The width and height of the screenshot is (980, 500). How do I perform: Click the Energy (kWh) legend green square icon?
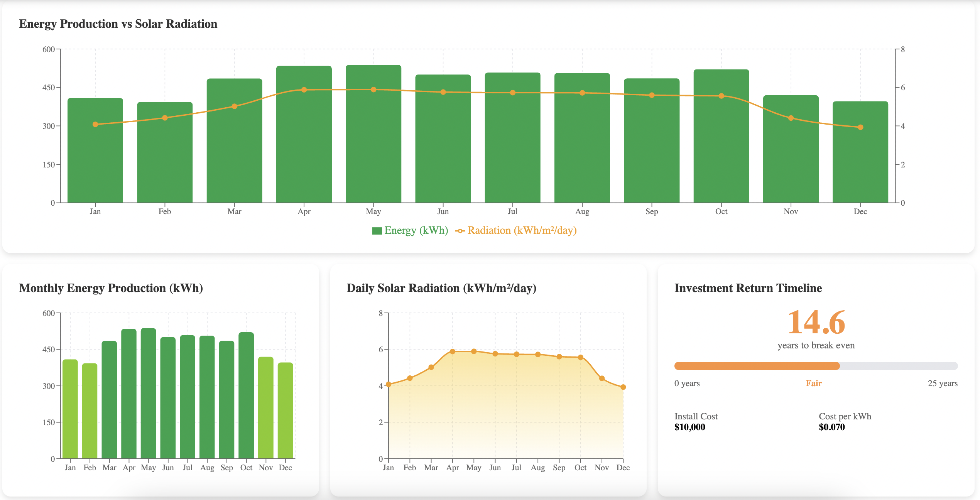coord(377,231)
